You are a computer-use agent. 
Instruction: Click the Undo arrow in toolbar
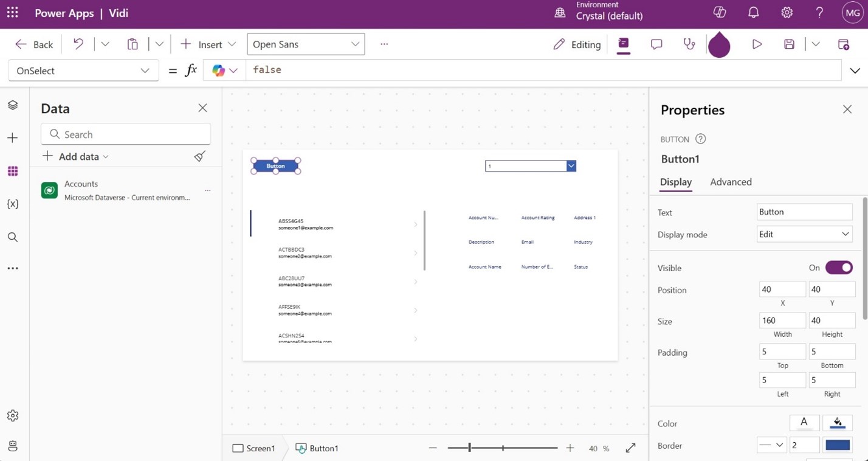pos(78,44)
